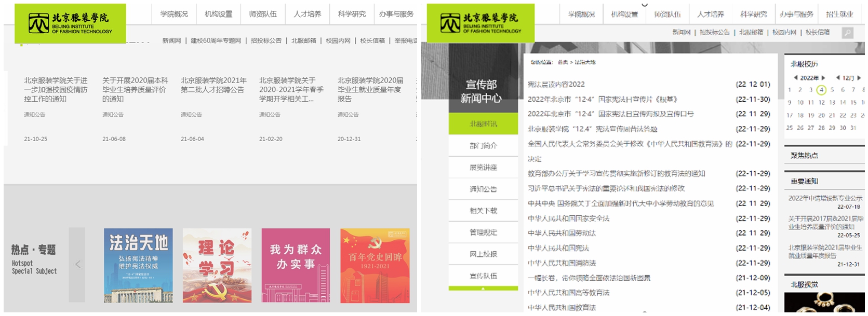Image resolution: width=868 pixels, height=316 pixels.
Task: Click 建校60周年专题网 link
Action: 216,40
